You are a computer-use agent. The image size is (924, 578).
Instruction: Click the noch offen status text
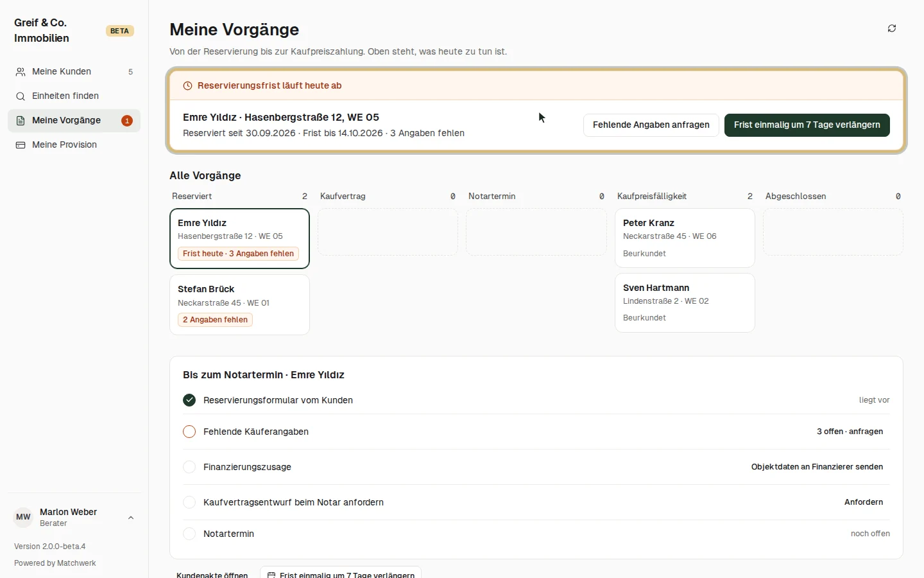coord(870,534)
